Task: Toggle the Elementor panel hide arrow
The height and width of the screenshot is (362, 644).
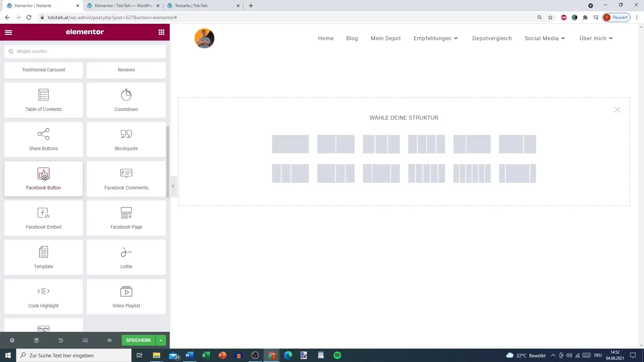Action: tap(173, 186)
